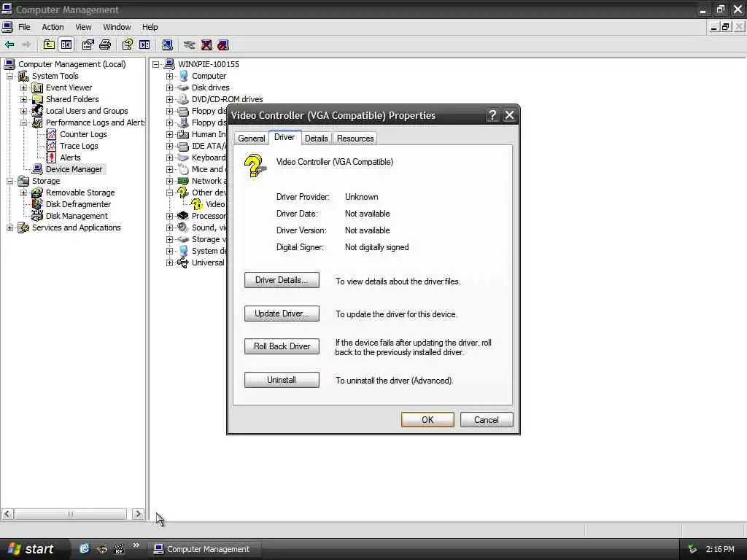The image size is (747, 560).
Task: Expand the Event Viewer node
Action: [24, 87]
